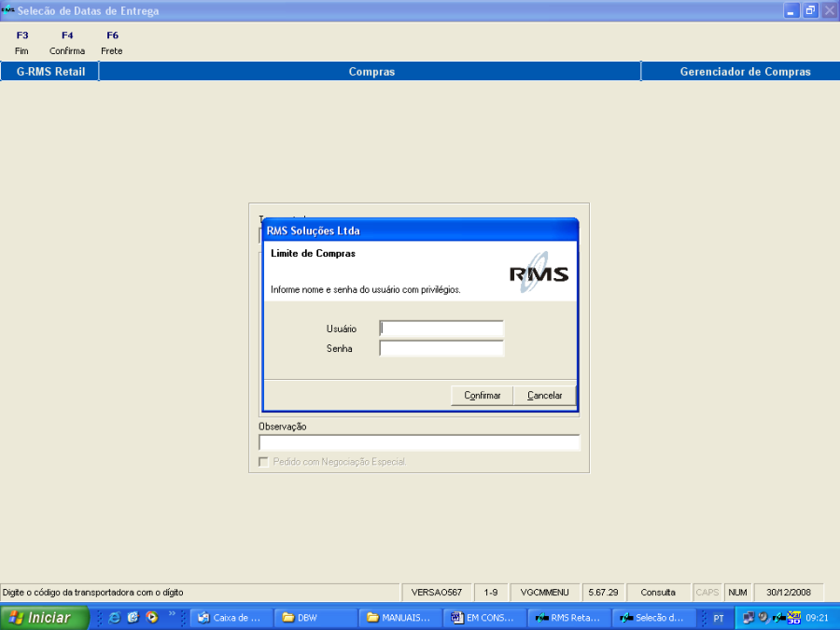840x630 pixels.
Task: Switch to EM CONS... Word document taskbar button
Action: click(x=484, y=618)
